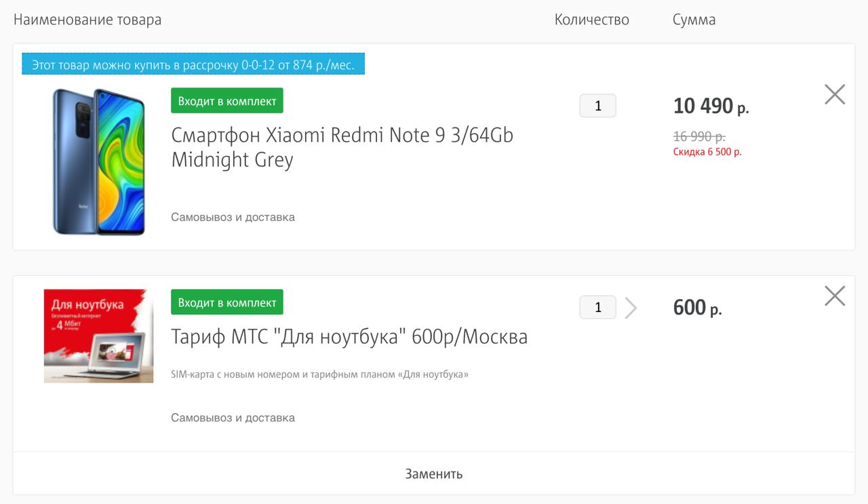The height and width of the screenshot is (504, 868).
Task: Click the blue installment offer 0-0-12 banner
Action: [193, 64]
